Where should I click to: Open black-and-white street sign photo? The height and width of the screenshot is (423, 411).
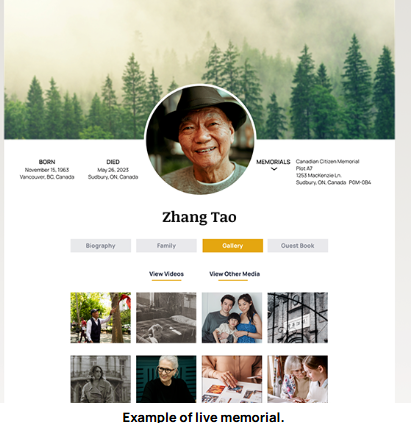click(x=298, y=318)
